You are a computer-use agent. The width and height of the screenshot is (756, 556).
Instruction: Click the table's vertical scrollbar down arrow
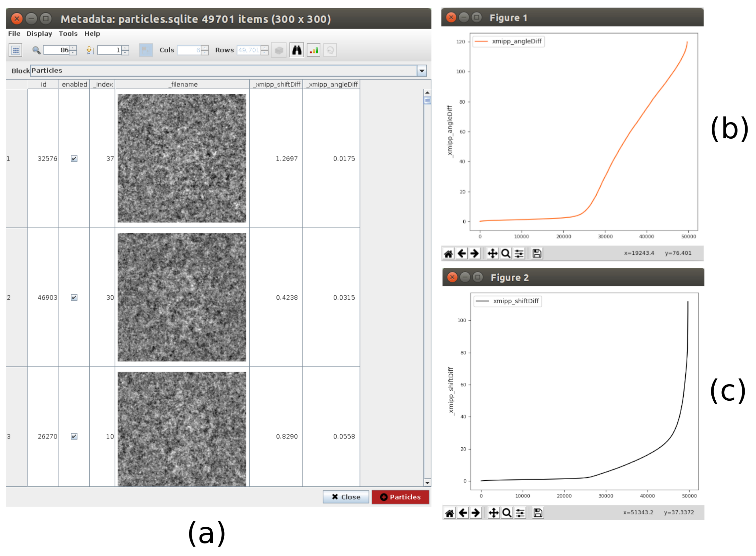pos(427,483)
